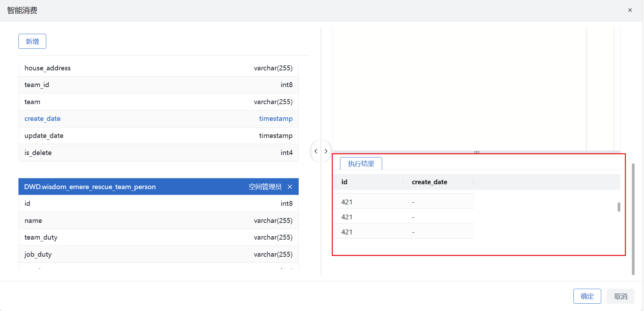Select the create_date field in table list
Viewport: 644px width, 311px height.
pos(159,118)
